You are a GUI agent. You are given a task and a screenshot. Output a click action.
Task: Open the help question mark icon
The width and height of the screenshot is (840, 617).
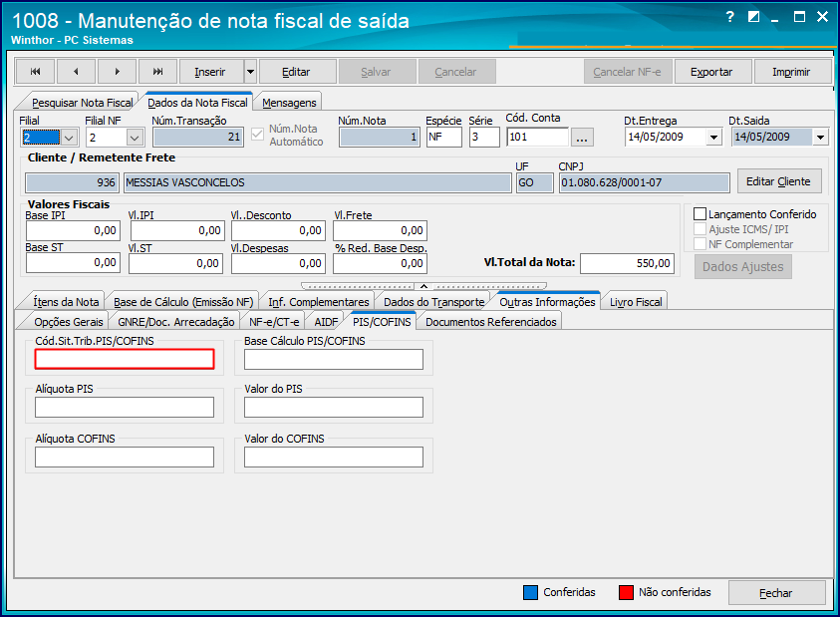coord(730,17)
